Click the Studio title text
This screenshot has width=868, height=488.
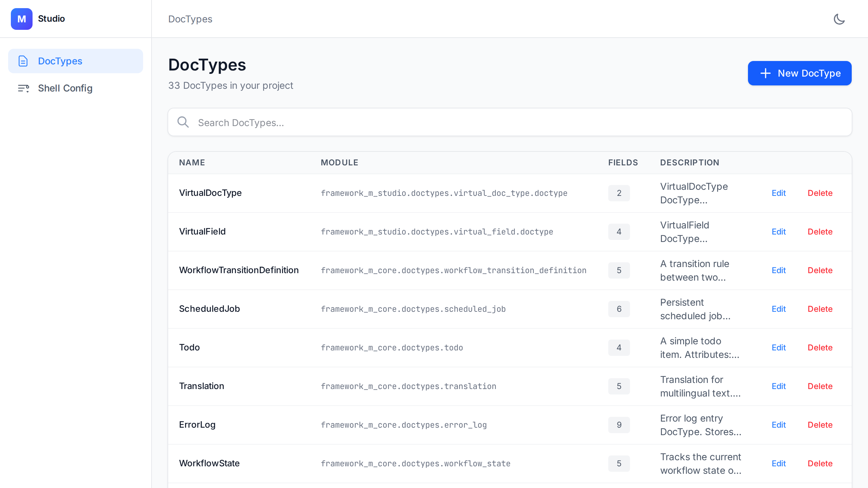(x=51, y=19)
